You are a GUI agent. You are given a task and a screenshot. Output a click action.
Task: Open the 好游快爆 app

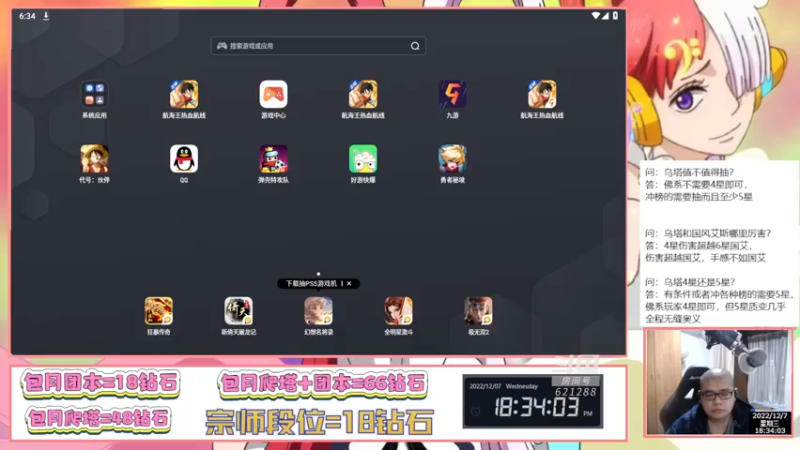coord(363,159)
